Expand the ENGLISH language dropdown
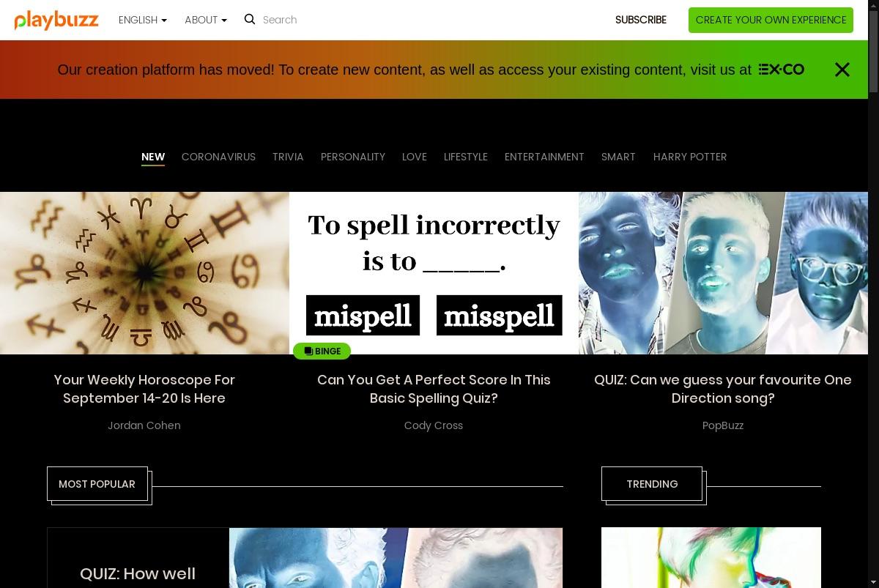879x588 pixels. click(x=143, y=20)
